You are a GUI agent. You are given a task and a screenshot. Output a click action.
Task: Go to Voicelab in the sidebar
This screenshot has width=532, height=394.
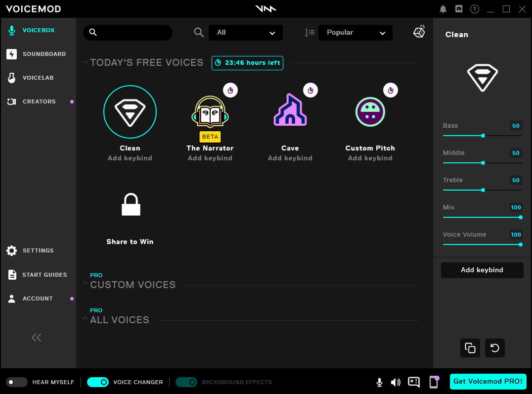click(38, 78)
